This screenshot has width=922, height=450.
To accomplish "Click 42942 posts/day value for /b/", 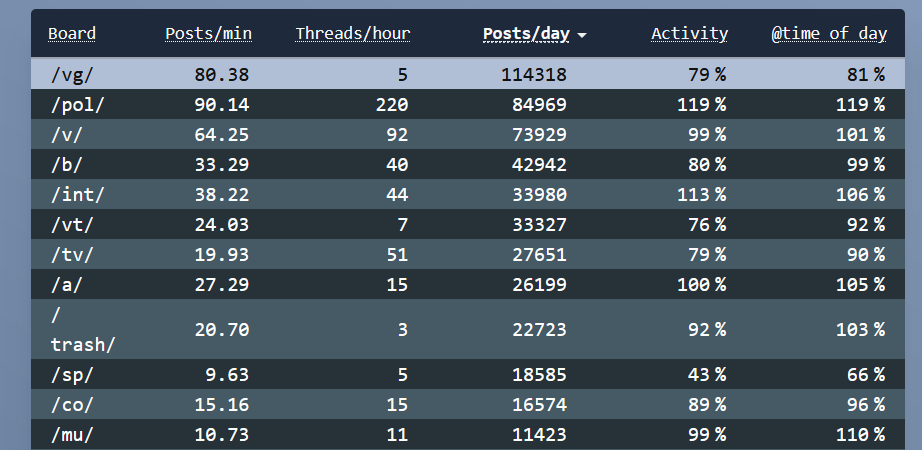I will pyautogui.click(x=539, y=165).
